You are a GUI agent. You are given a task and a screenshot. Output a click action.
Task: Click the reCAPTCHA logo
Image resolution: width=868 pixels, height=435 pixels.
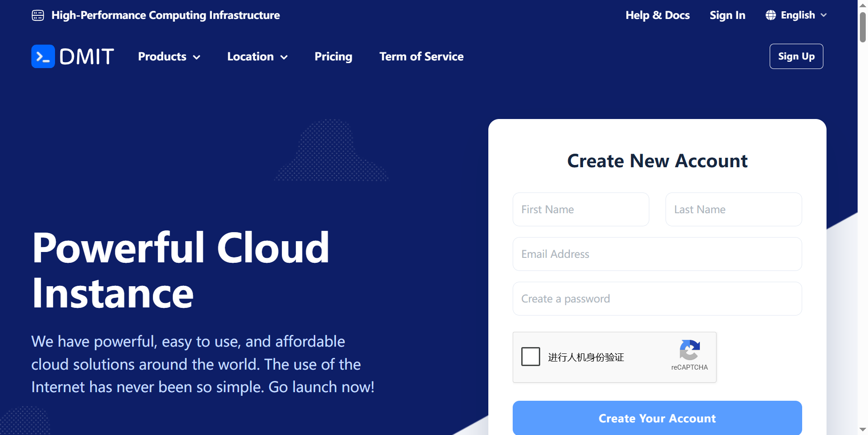point(689,350)
